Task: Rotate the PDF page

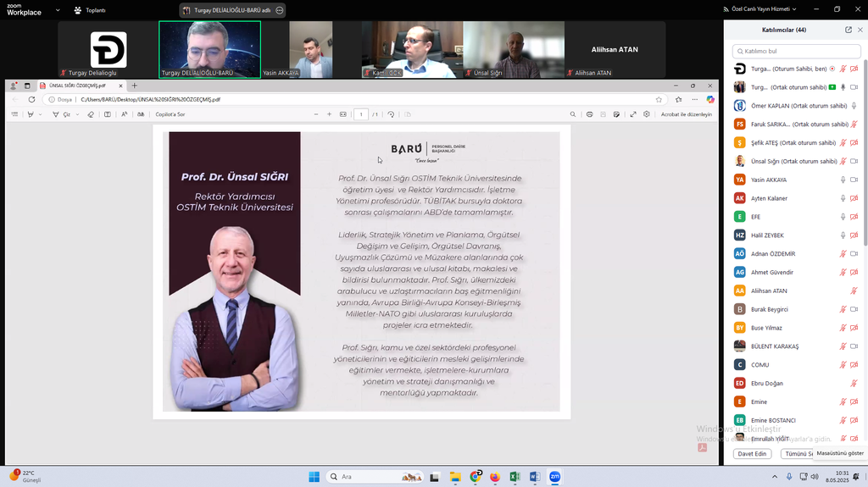Action: 391,114
